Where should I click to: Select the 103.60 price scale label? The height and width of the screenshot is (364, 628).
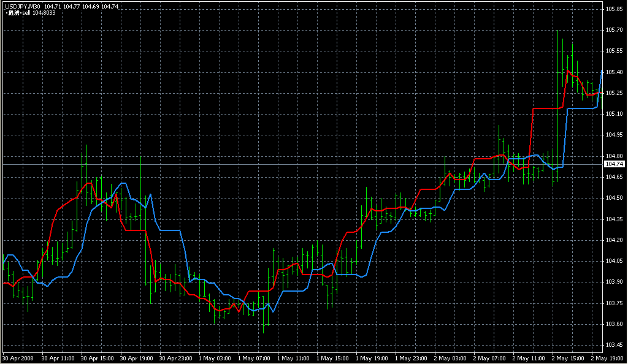point(614,324)
